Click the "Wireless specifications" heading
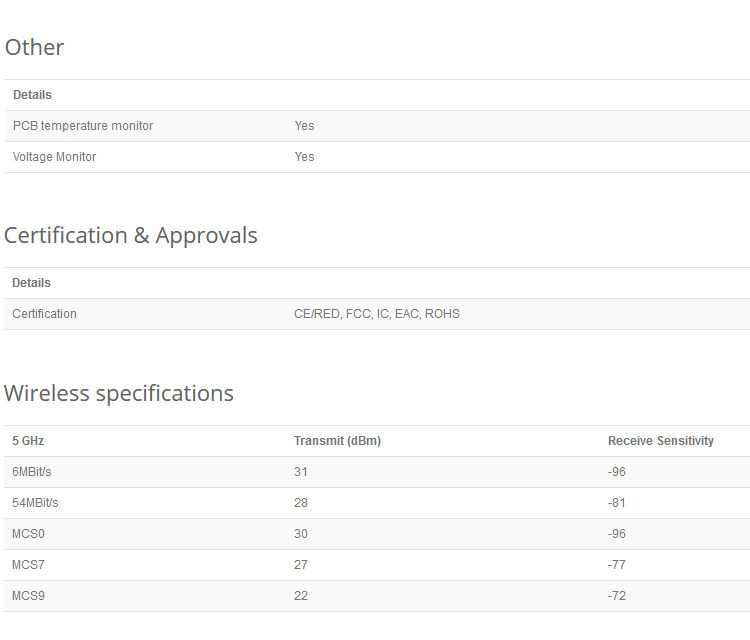This screenshot has height=640, width=750. click(119, 394)
